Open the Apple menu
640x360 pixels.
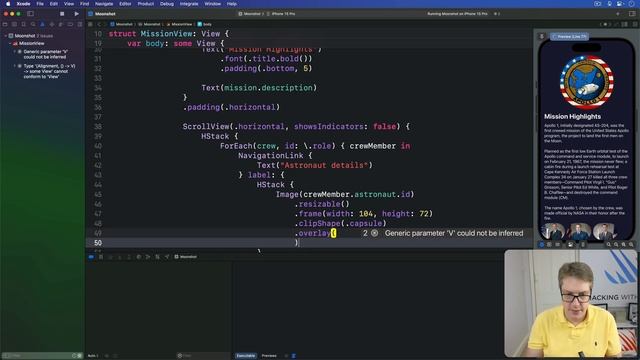point(8,4)
